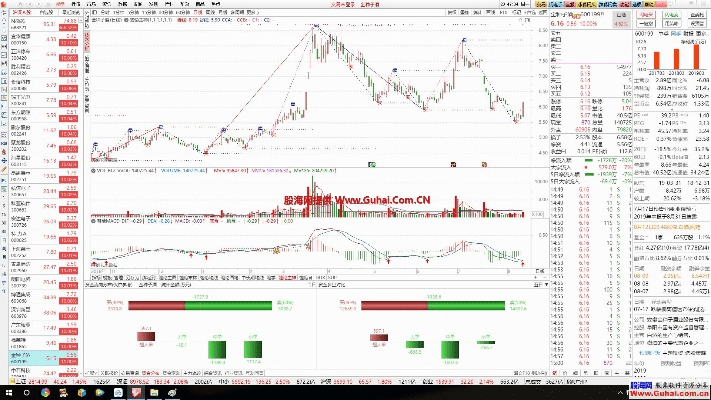Click the Windows Start button
The width and height of the screenshot is (711, 400).
coord(8,392)
